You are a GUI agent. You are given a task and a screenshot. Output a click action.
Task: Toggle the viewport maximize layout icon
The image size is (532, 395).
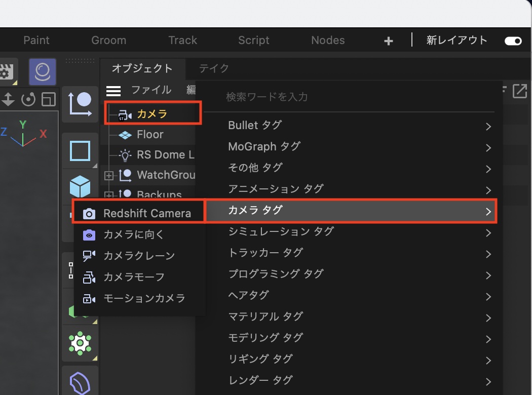coord(49,99)
